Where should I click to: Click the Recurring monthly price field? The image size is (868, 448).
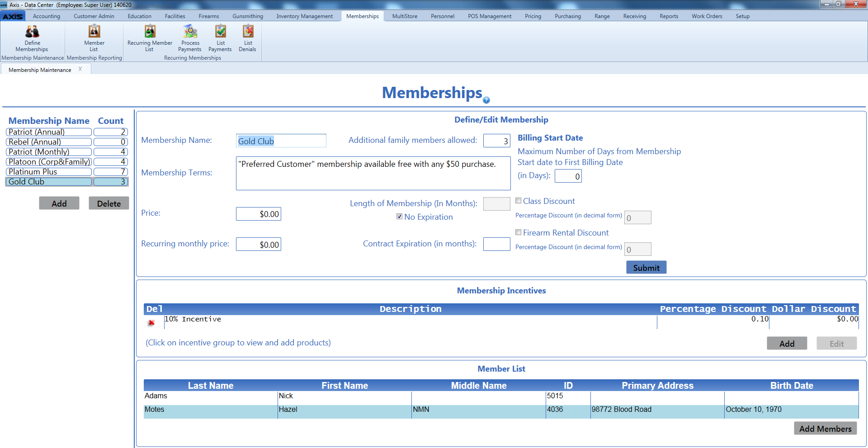point(259,244)
